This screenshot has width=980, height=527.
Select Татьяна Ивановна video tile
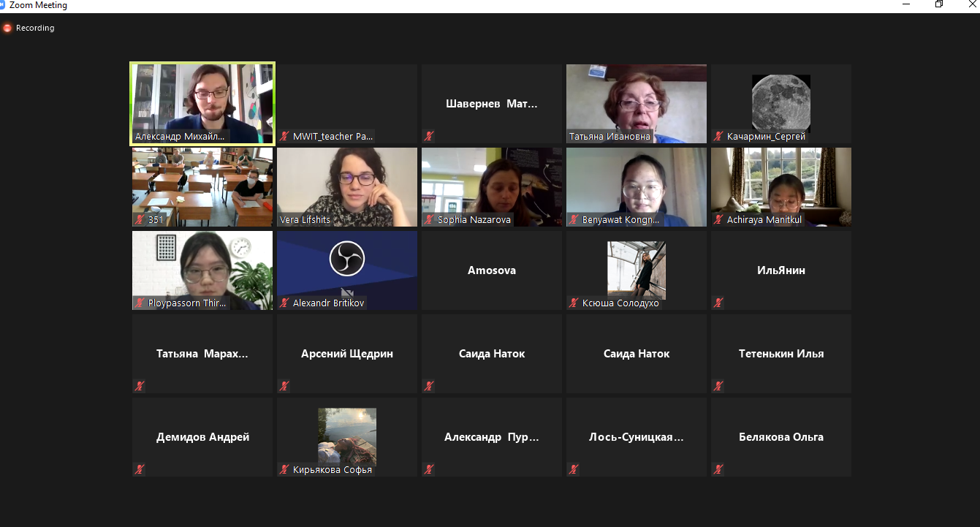pyautogui.click(x=637, y=104)
